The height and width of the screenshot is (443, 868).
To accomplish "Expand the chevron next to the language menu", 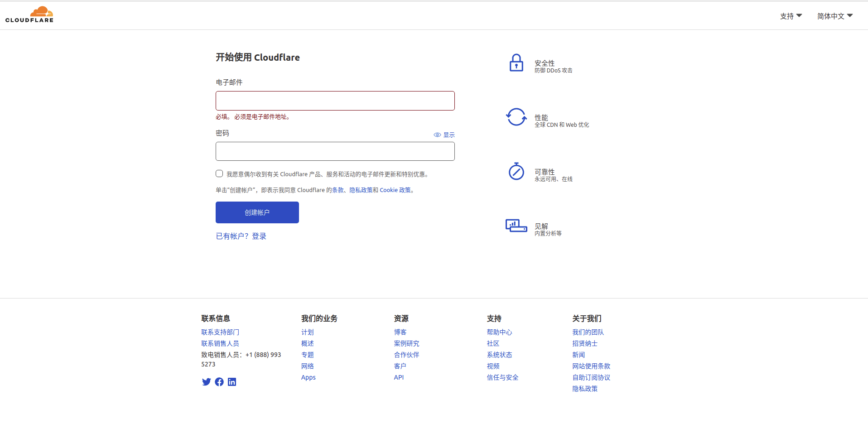I will coord(852,16).
